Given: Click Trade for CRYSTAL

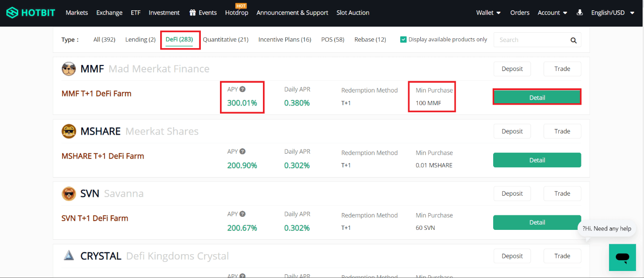Looking at the screenshot, I should (x=562, y=256).
